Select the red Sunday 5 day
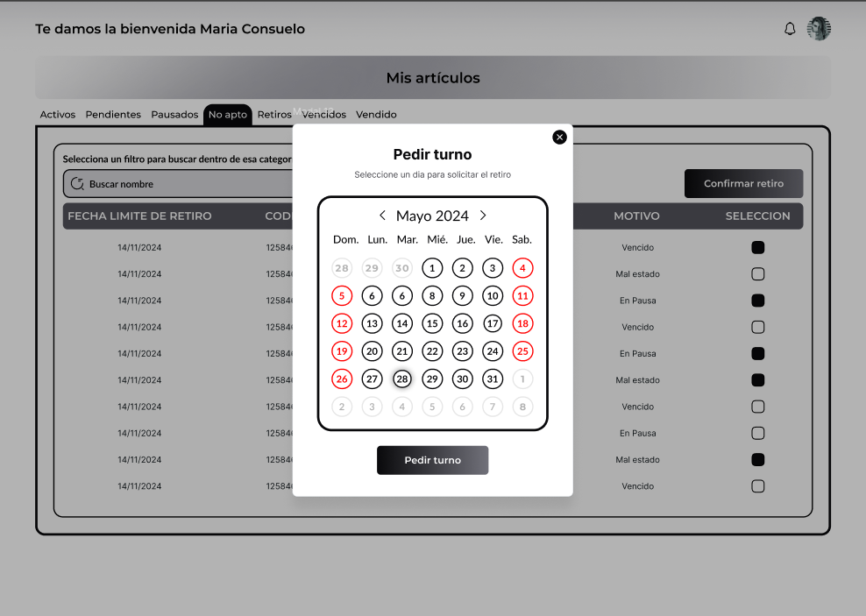The height and width of the screenshot is (616, 866). (x=342, y=296)
